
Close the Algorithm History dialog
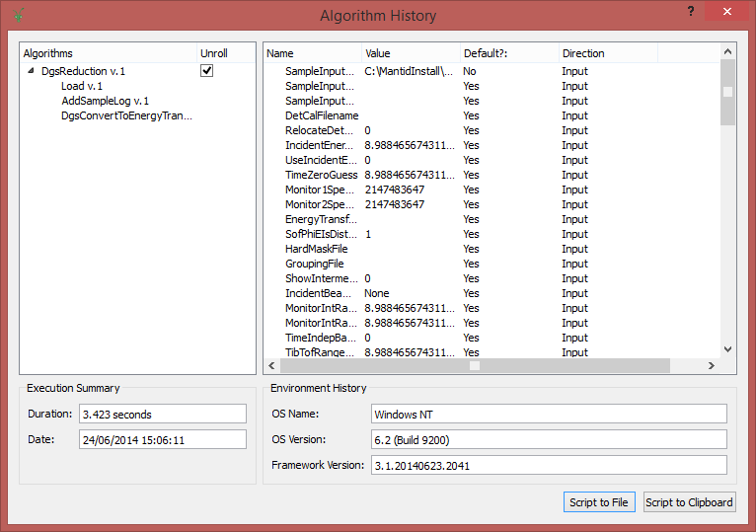coord(726,11)
